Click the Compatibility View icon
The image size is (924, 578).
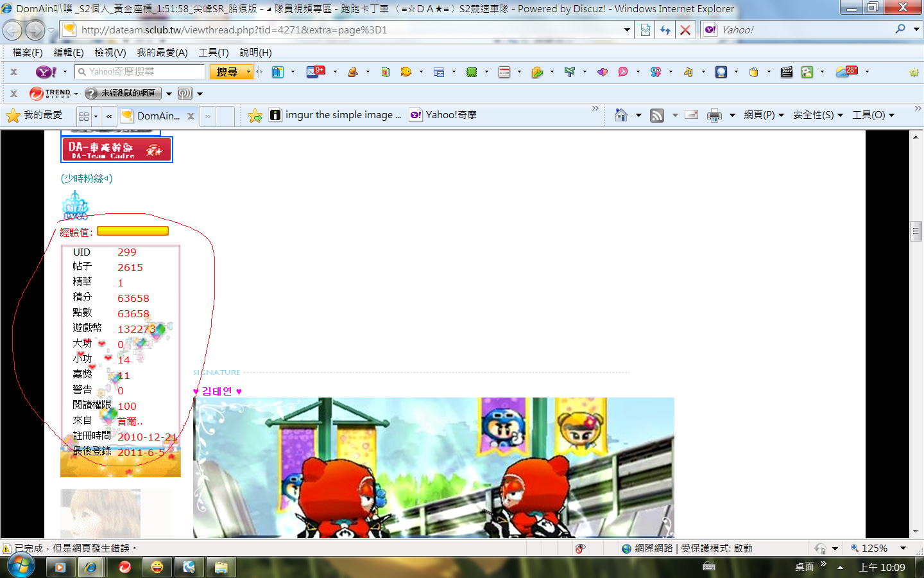tap(646, 30)
